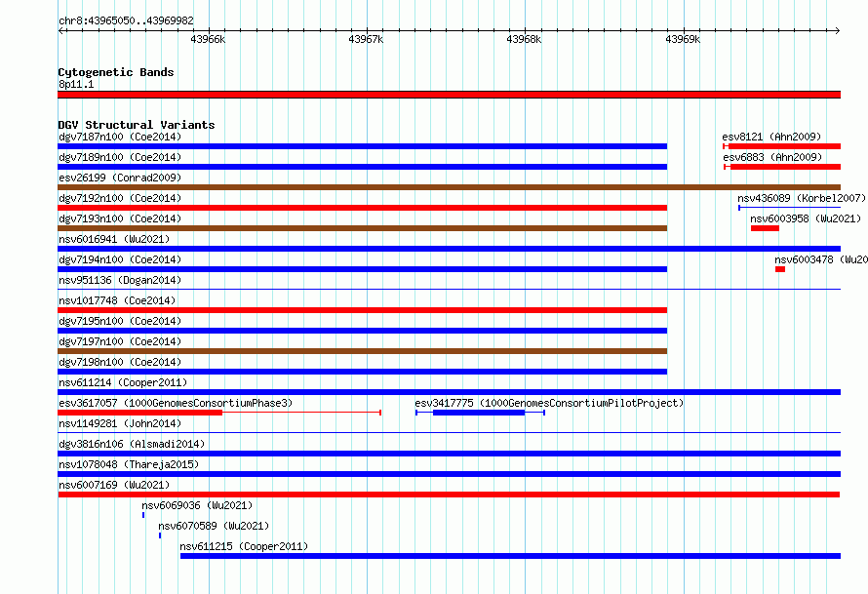868x594 pixels.
Task: Click the 8p11.1 band label
Action: 76,84
